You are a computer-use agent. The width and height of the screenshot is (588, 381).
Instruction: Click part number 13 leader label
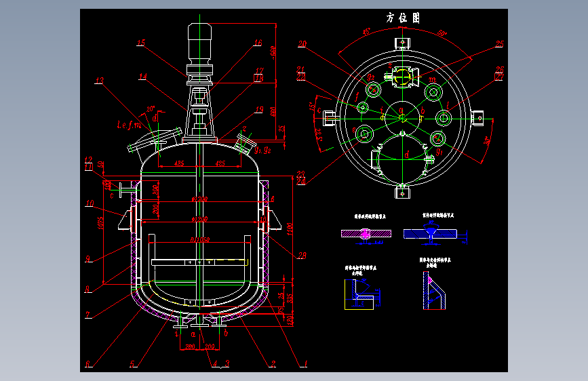(x=99, y=81)
